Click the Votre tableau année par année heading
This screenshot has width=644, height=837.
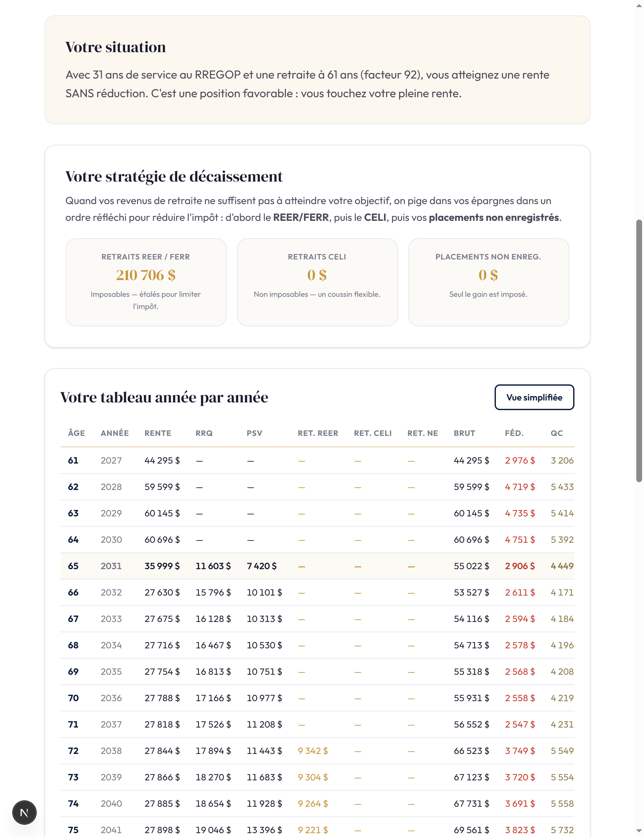click(164, 398)
